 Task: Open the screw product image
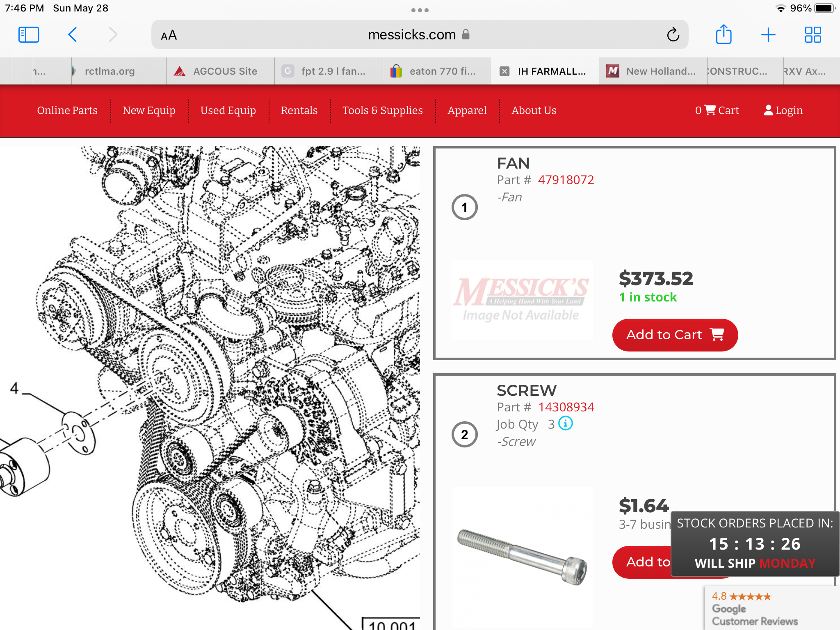[x=522, y=557]
